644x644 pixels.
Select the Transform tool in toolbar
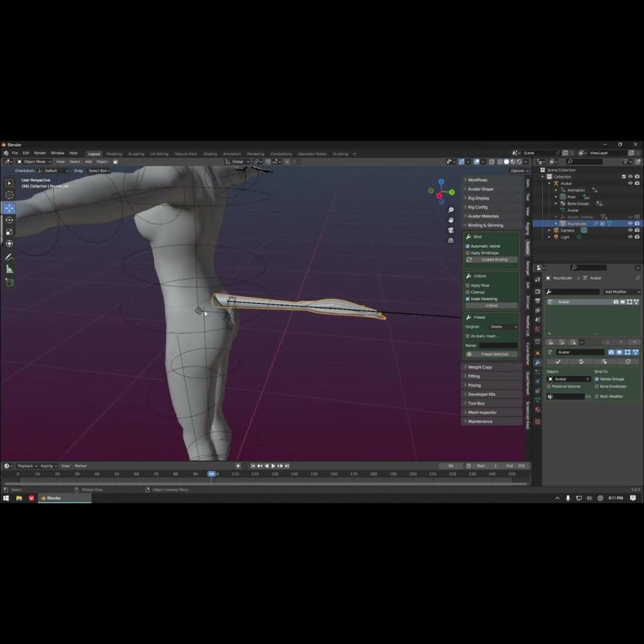coord(9,243)
